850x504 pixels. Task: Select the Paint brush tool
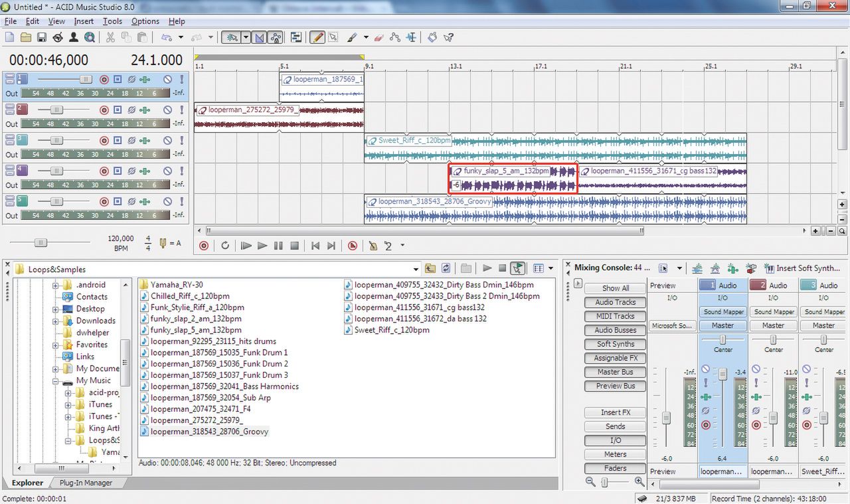click(351, 38)
